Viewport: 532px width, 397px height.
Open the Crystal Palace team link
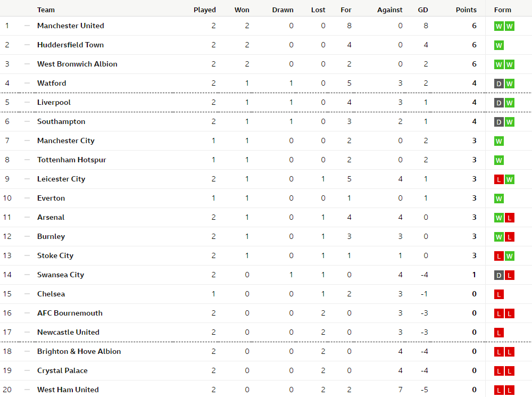(x=62, y=370)
